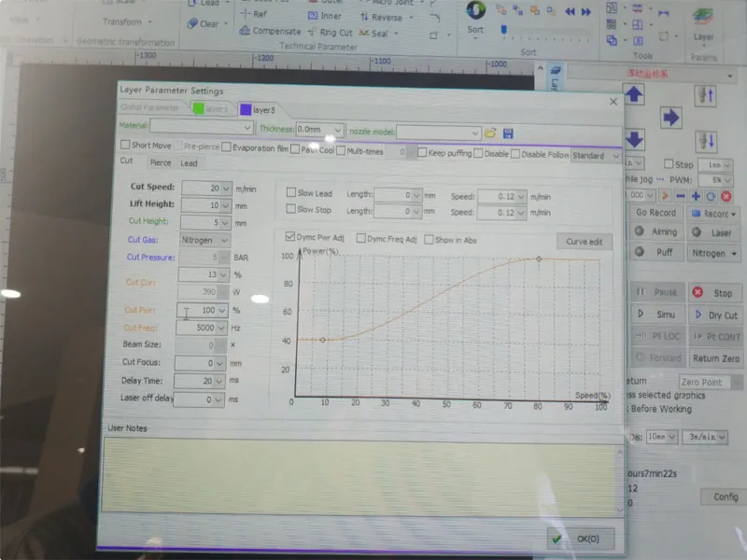This screenshot has height=560, width=747.
Task: Tick the Multi-times checkbox
Action: click(341, 150)
